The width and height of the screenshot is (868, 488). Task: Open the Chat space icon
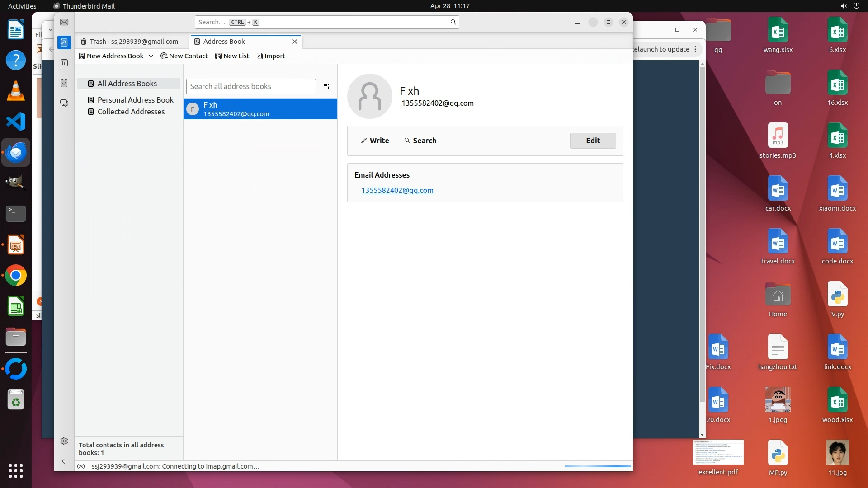64,103
